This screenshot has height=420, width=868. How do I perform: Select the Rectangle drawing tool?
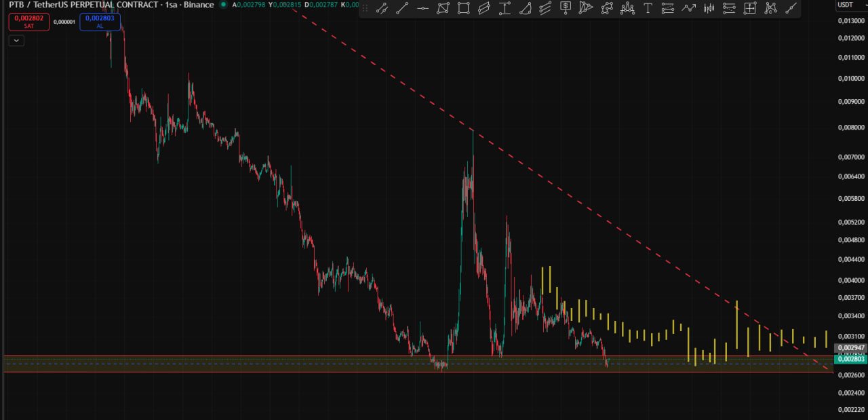tap(463, 8)
